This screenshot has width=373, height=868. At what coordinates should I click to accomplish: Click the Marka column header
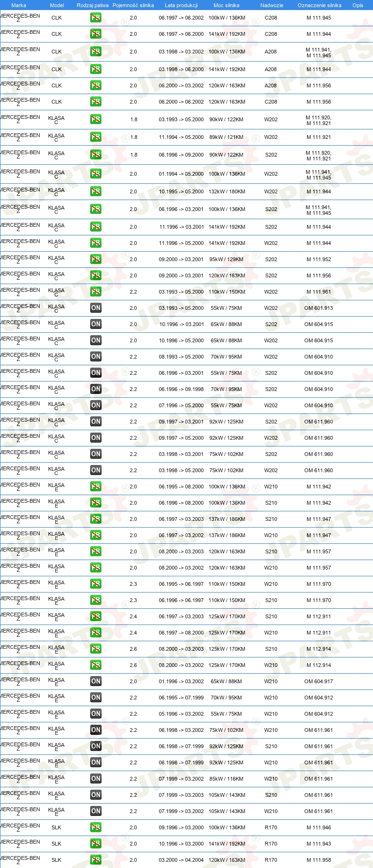(19, 5)
